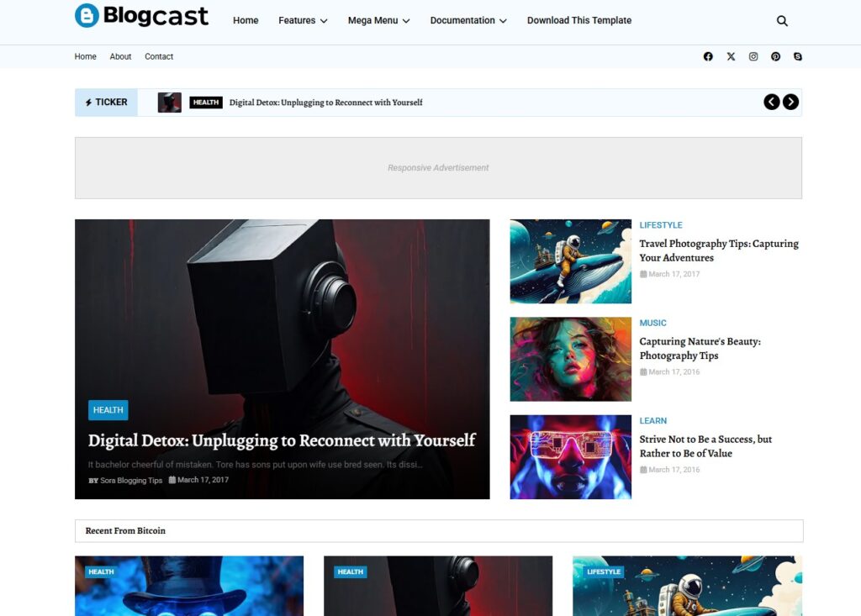Open the Contact link in secondary bar
Viewport: 861px width, 616px height.
pyautogui.click(x=159, y=56)
